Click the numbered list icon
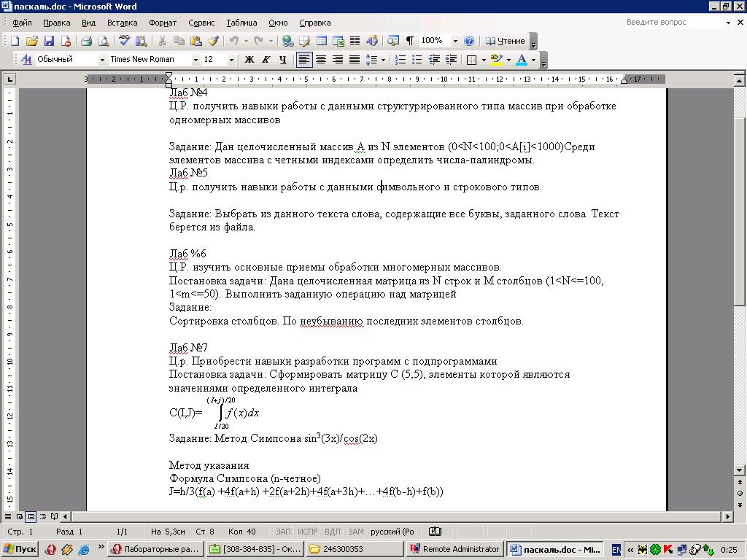Screen dimensions: 747x560 [400, 60]
